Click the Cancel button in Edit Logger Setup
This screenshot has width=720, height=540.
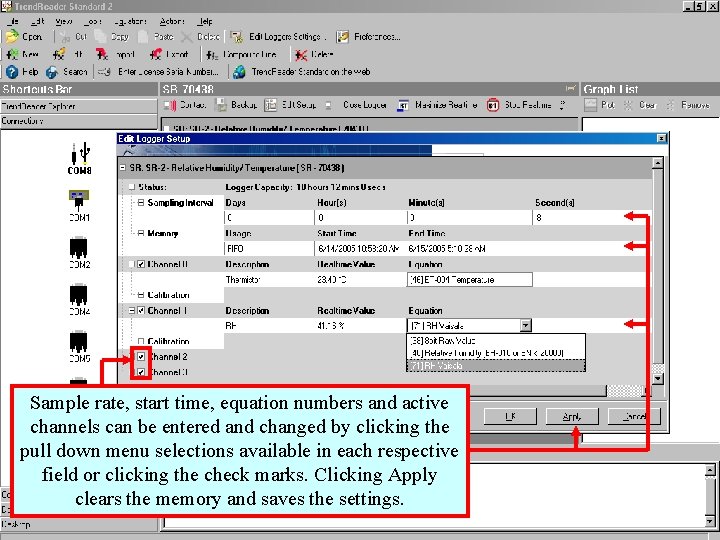coord(634,416)
